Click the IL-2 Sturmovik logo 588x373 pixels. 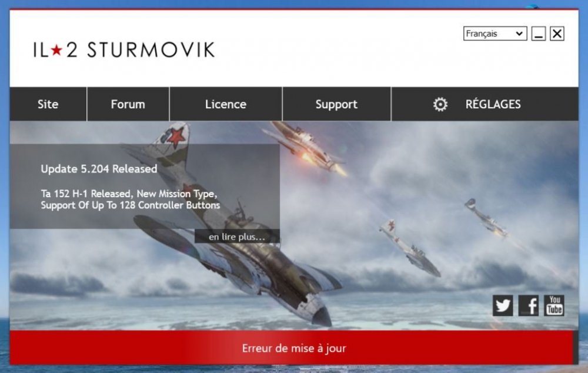coord(123,49)
